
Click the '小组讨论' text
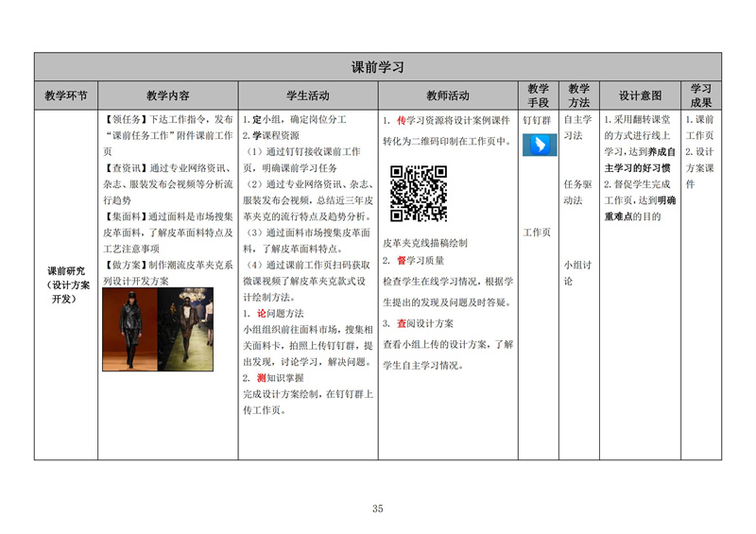[x=577, y=273]
